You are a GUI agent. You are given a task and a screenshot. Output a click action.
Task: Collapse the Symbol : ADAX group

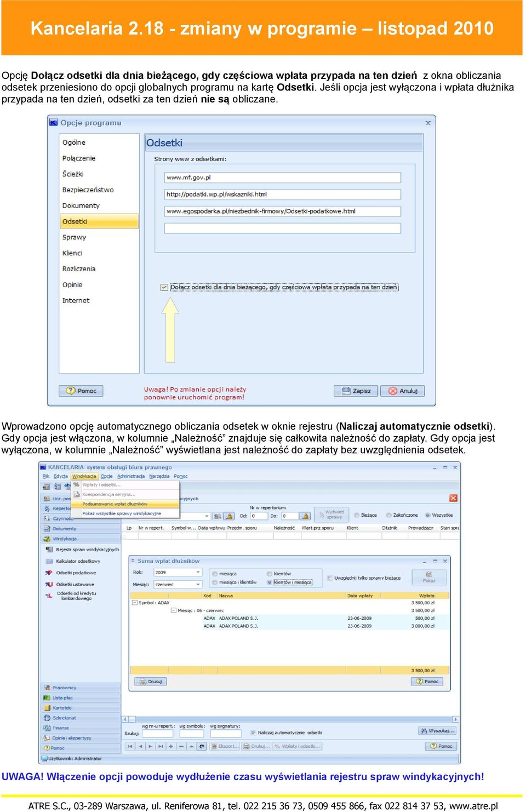(x=135, y=603)
